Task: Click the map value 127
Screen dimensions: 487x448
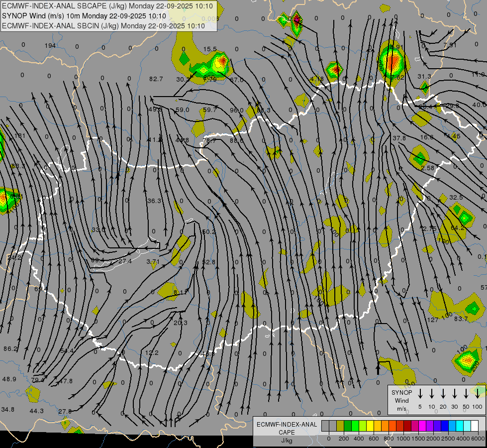Action: (433, 320)
